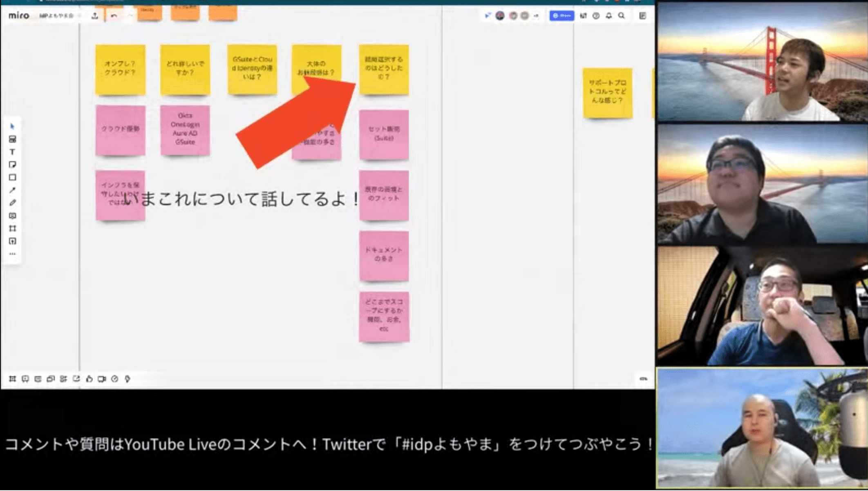This screenshot has height=491, width=868.
Task: Select pink sticky listing Okta OneLogin Azure AD
Action: coord(185,130)
